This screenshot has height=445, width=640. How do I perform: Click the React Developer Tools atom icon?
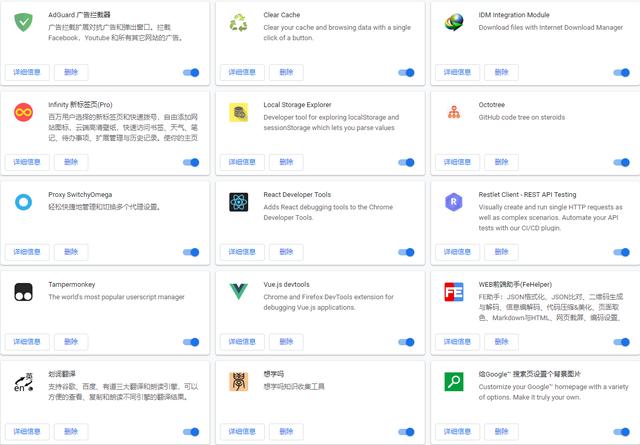point(238,202)
